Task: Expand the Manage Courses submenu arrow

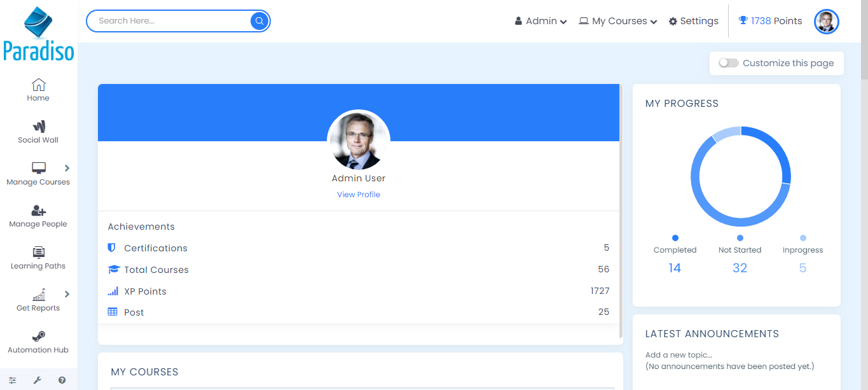Action: tap(67, 168)
